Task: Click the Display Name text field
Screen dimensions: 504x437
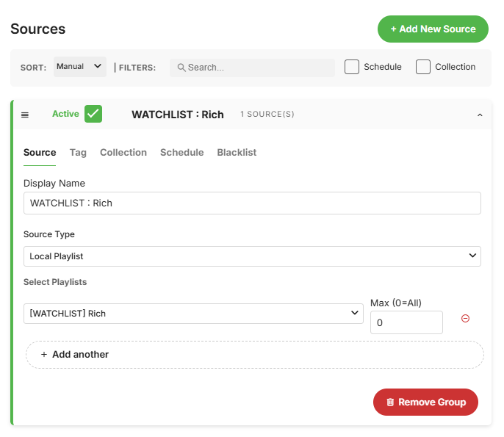Action: coord(252,203)
